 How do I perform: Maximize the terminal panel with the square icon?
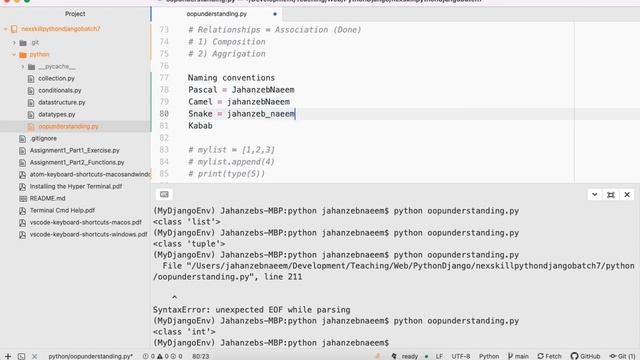click(611, 195)
